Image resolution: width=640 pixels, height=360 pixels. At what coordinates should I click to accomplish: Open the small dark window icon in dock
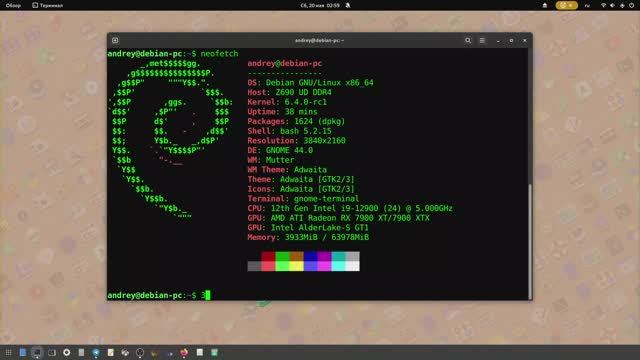tap(52, 352)
